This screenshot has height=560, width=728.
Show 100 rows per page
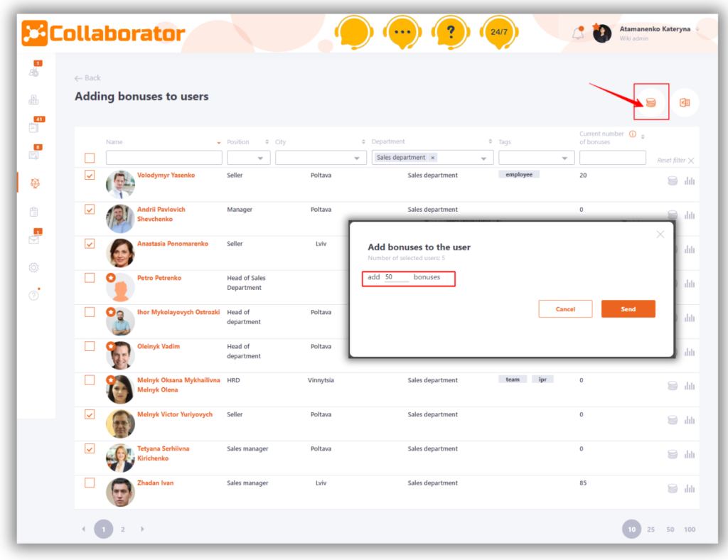690,529
